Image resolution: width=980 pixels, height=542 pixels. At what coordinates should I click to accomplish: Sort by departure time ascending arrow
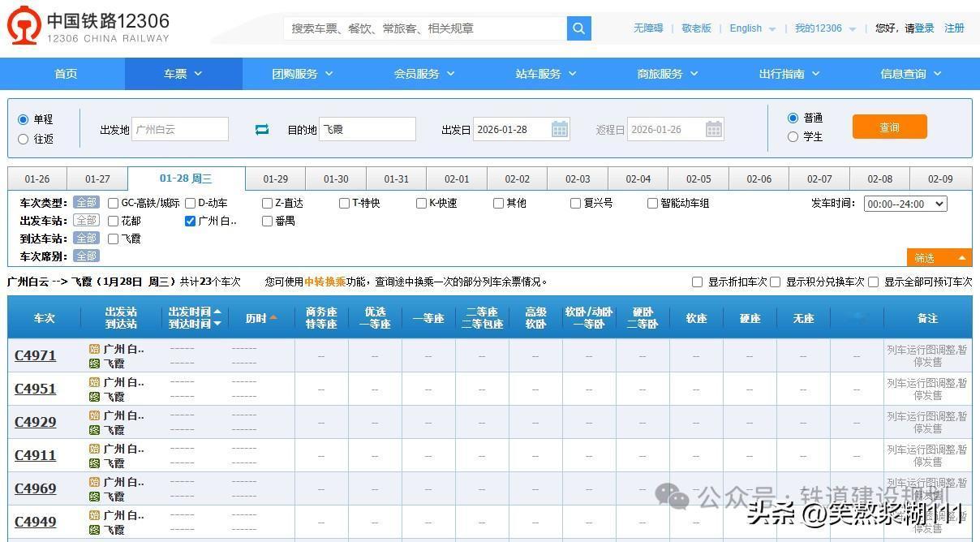coord(217,312)
